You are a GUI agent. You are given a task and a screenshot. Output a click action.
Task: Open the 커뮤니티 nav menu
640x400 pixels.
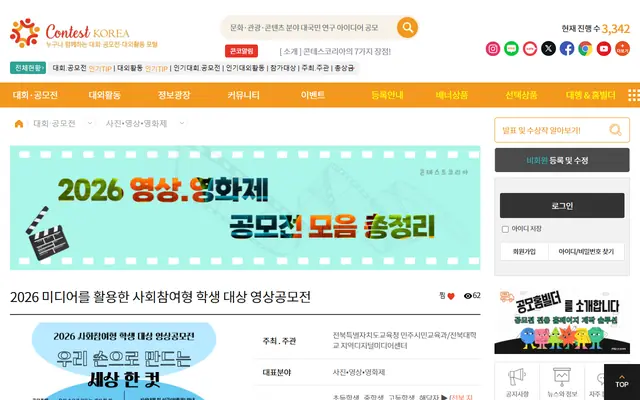[243, 95]
